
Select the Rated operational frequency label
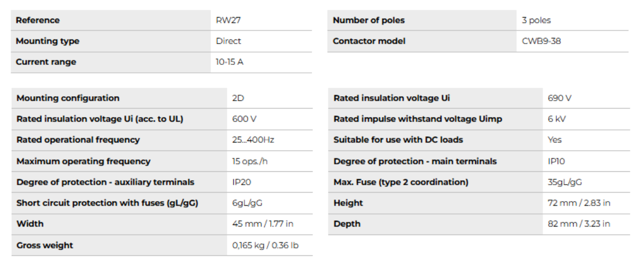(78, 140)
